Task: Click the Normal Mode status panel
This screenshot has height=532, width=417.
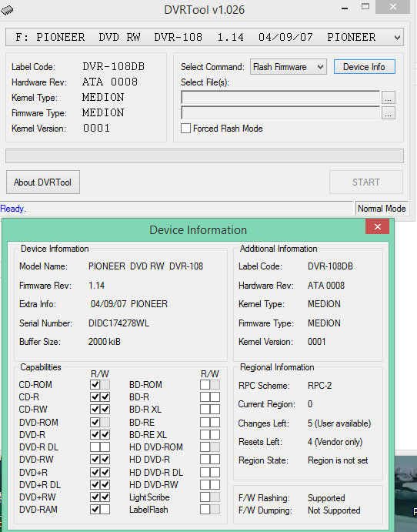Action: coord(382,209)
